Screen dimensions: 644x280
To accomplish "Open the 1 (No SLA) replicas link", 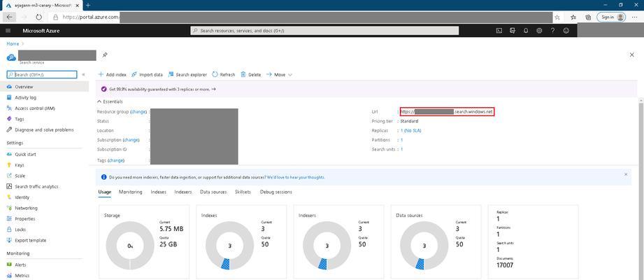I will click(x=410, y=131).
